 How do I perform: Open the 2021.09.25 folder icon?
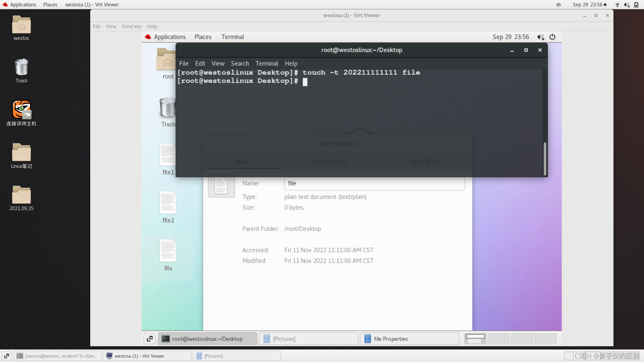pyautogui.click(x=21, y=195)
